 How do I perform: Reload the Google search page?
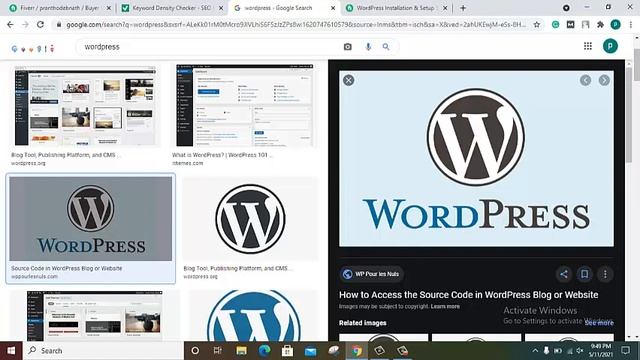point(40,24)
